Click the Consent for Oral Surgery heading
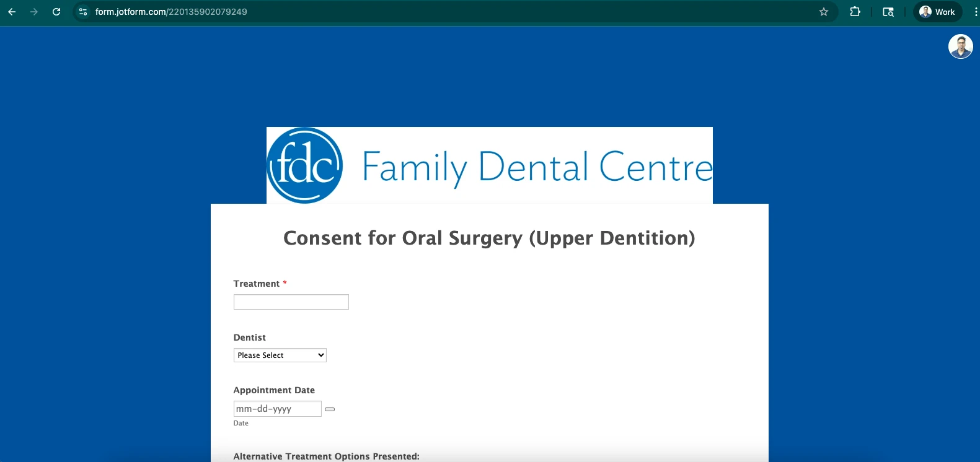980x462 pixels. coord(489,238)
